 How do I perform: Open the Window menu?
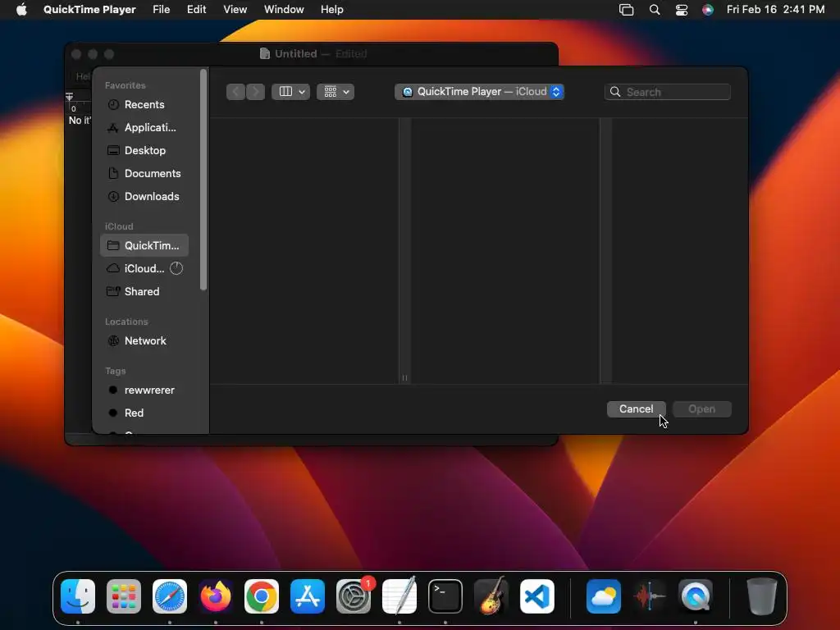pyautogui.click(x=284, y=10)
